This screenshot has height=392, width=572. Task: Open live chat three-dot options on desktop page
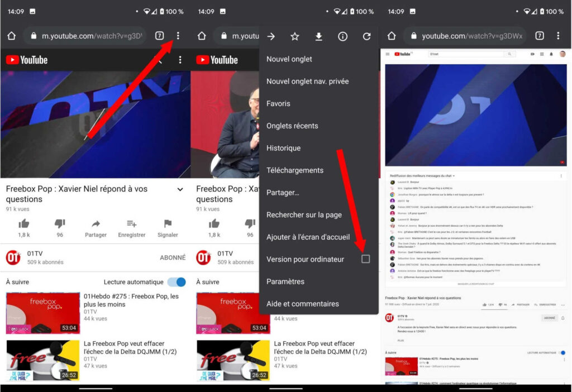click(561, 176)
